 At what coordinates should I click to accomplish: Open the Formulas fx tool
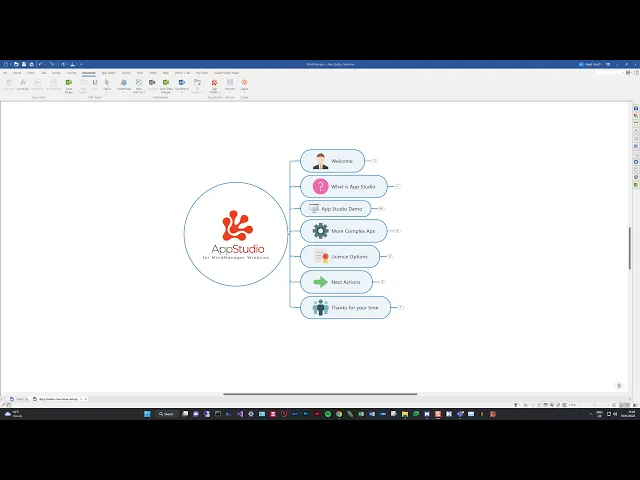click(x=23, y=84)
